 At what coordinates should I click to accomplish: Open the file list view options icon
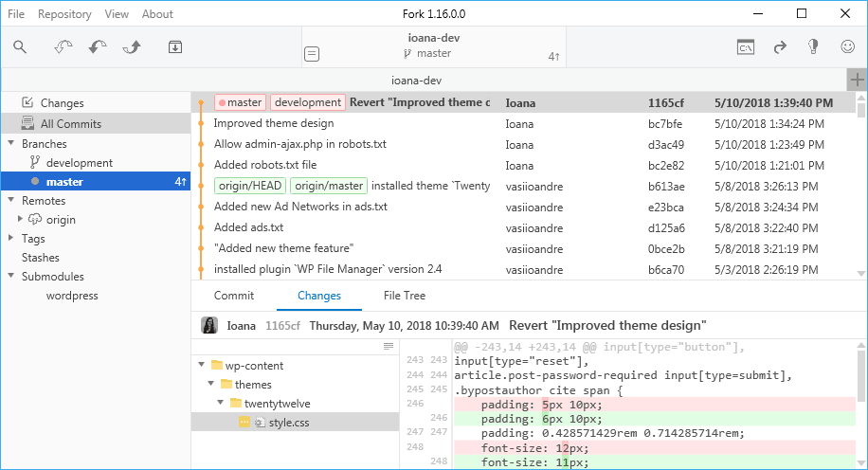(x=389, y=347)
